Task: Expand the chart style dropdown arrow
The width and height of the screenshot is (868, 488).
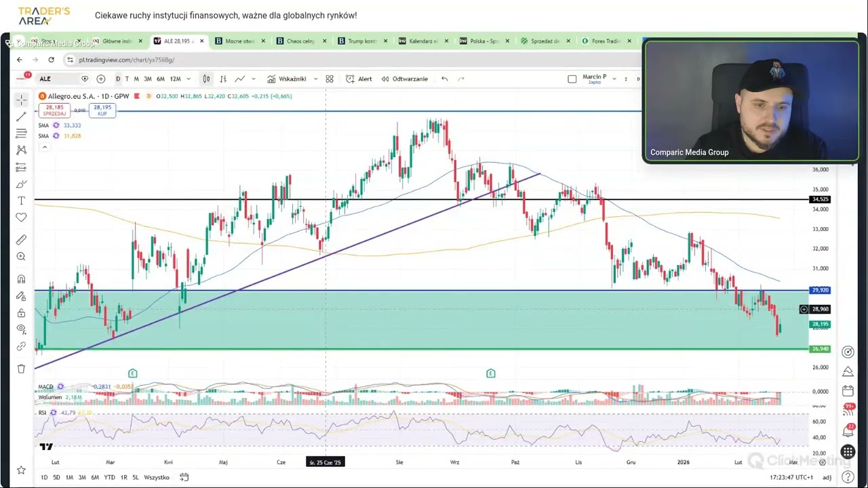Action: tap(254, 79)
